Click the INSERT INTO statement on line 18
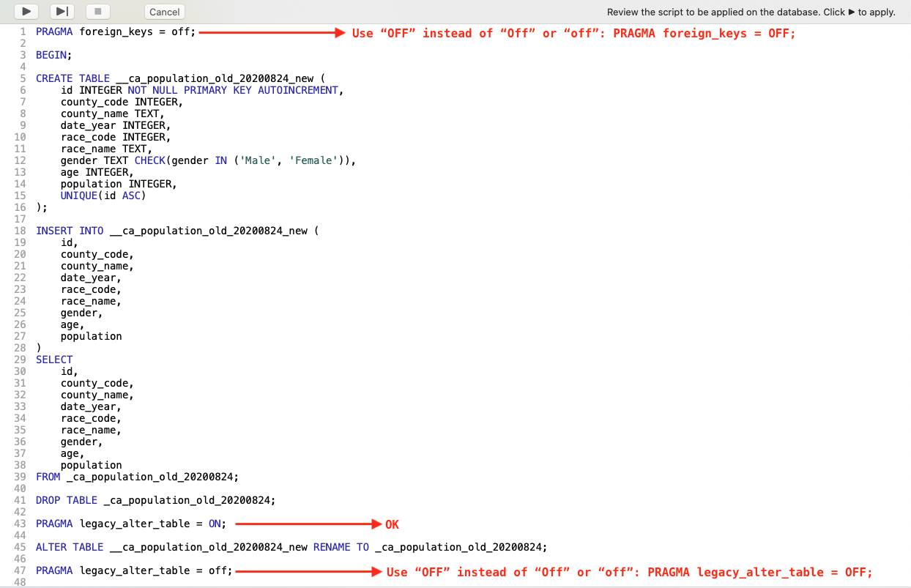Screen dimensions: 911x588 point(71,231)
